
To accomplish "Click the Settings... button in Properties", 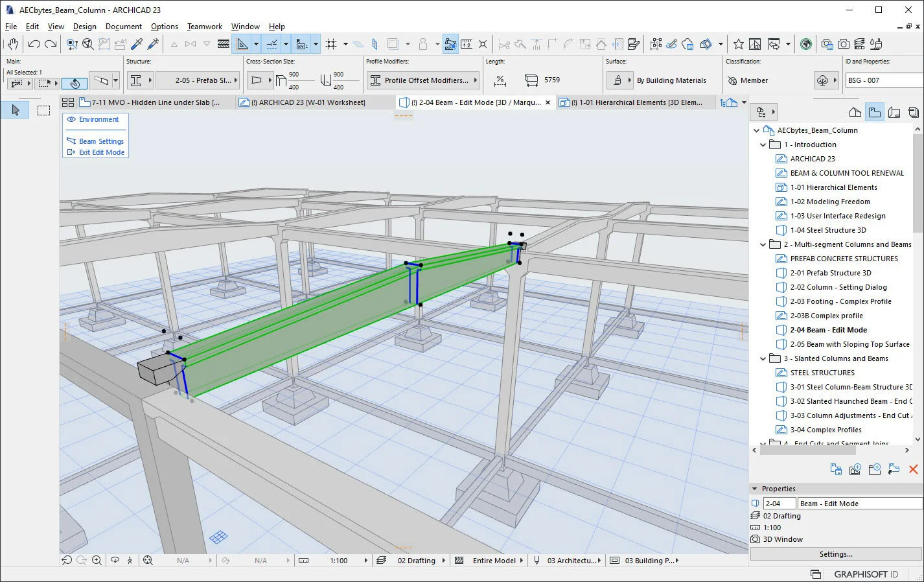I will 836,554.
